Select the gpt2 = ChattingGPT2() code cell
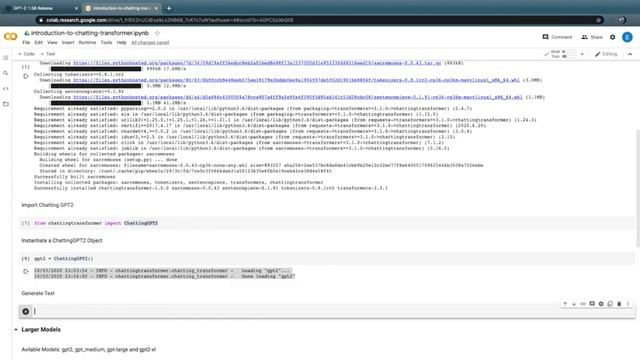Screen dimensions: 640x360 click(x=327, y=258)
